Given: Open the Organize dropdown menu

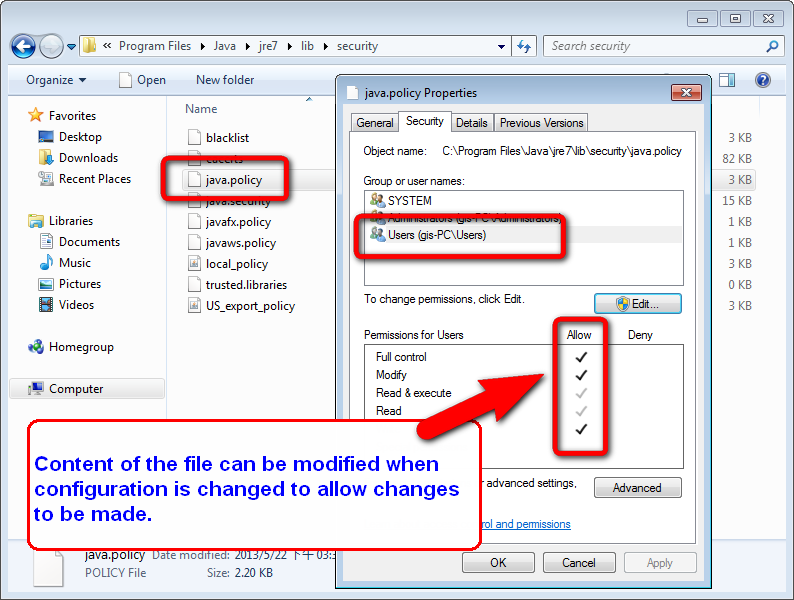Looking at the screenshot, I should [56, 80].
